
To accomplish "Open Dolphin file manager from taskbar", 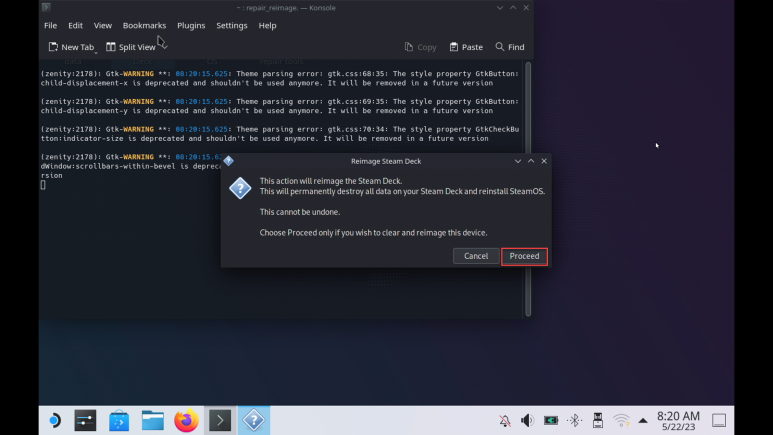I will click(153, 421).
